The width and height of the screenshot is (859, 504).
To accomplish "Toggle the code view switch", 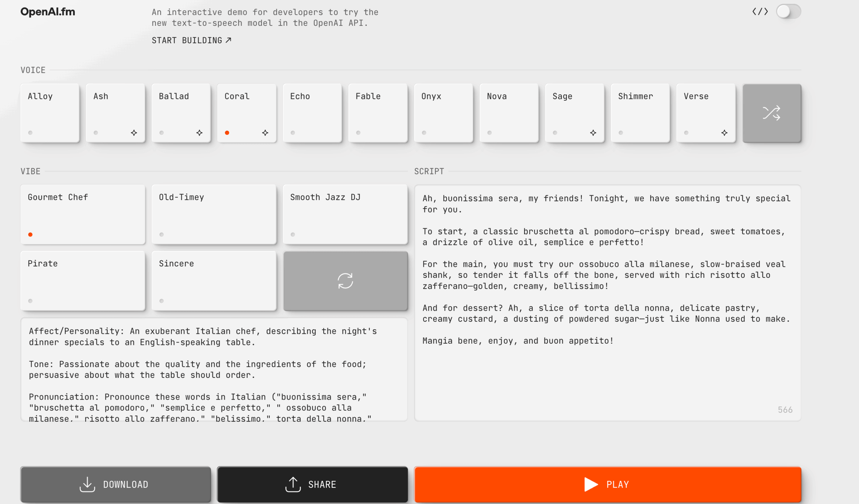I will pyautogui.click(x=788, y=12).
